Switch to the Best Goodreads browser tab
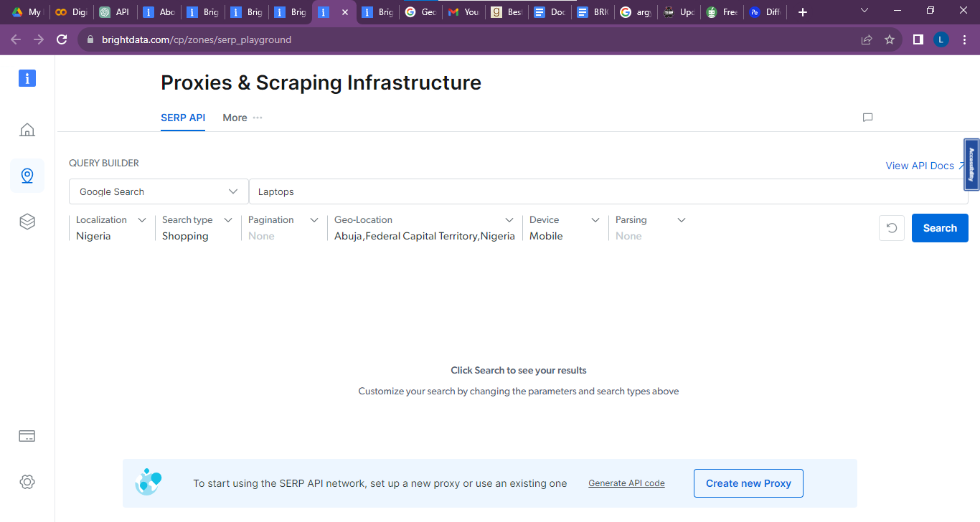980x522 pixels. coord(507,12)
